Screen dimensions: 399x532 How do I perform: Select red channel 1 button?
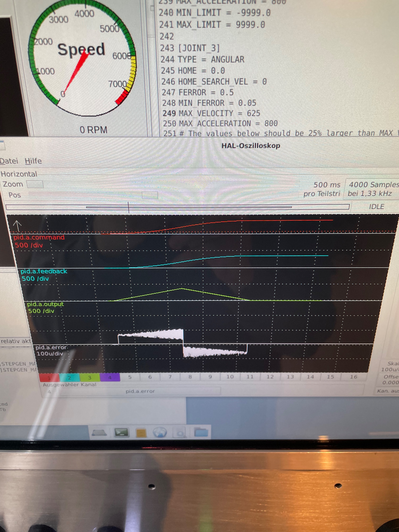tap(49, 378)
